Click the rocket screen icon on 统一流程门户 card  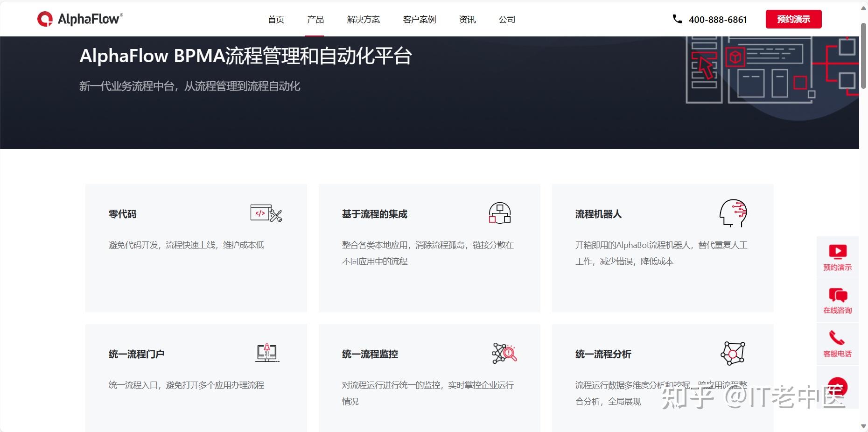coord(266,353)
